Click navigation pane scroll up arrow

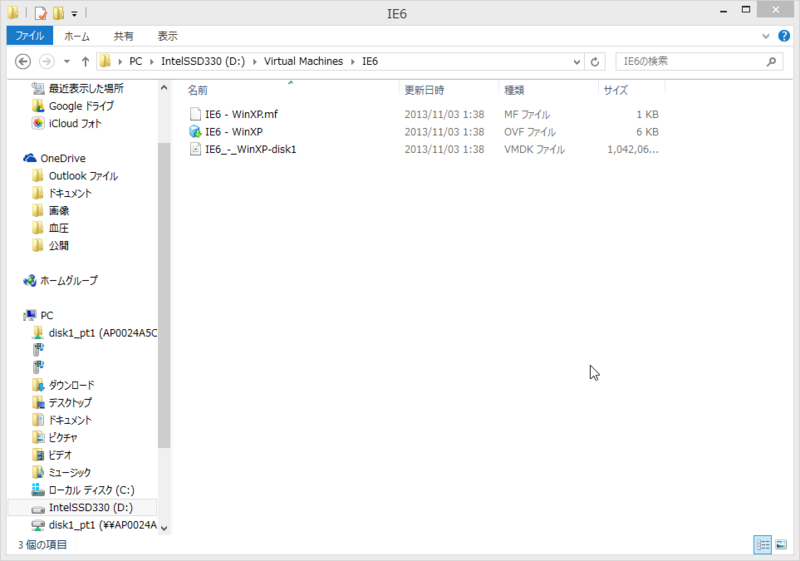[x=164, y=88]
